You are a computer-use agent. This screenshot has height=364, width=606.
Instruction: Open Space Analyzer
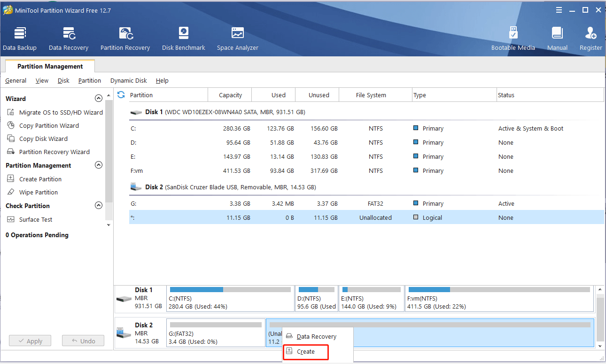238,39
